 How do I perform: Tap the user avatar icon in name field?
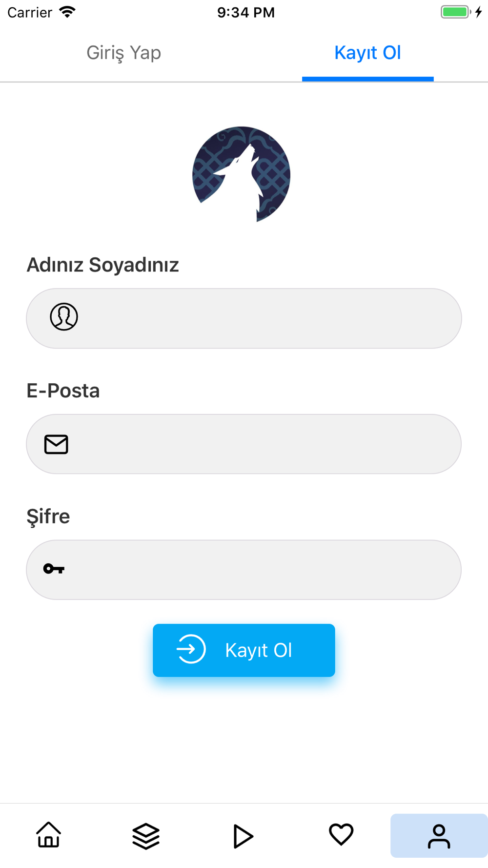coord(64,317)
